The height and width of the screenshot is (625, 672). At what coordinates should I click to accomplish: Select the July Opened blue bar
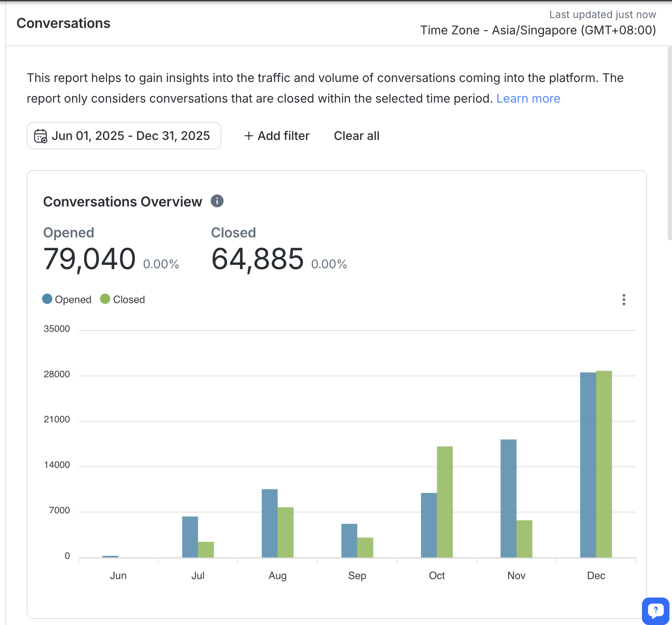point(190,537)
